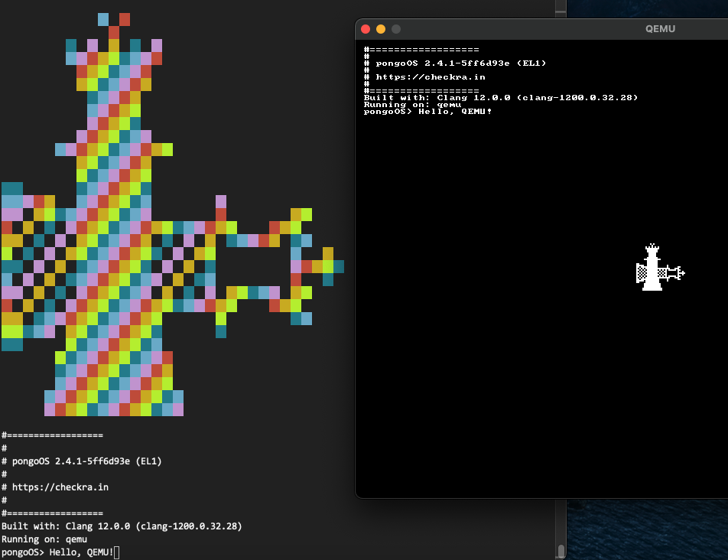Click the terminal cursor block after prompt
The image size is (728, 560).
click(x=116, y=552)
